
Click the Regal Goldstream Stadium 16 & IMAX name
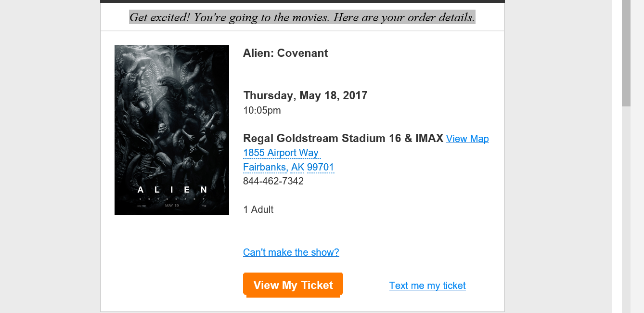[343, 138]
